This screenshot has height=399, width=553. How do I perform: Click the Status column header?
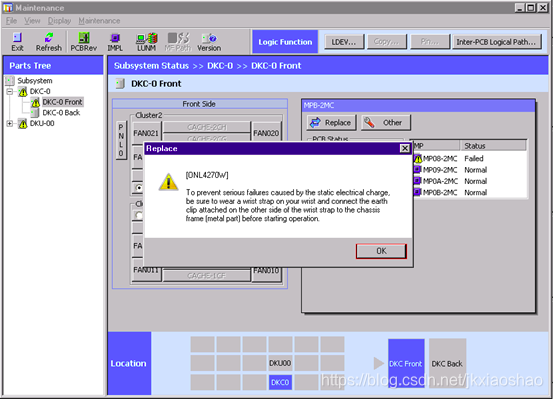point(493,146)
